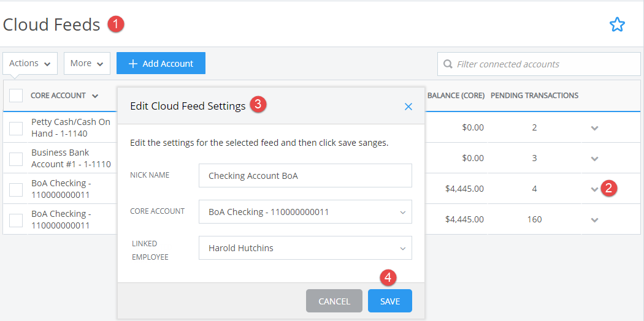Image resolution: width=644 pixels, height=321 pixels.
Task: Expand row options for 160 pending transactions
Action: click(594, 220)
